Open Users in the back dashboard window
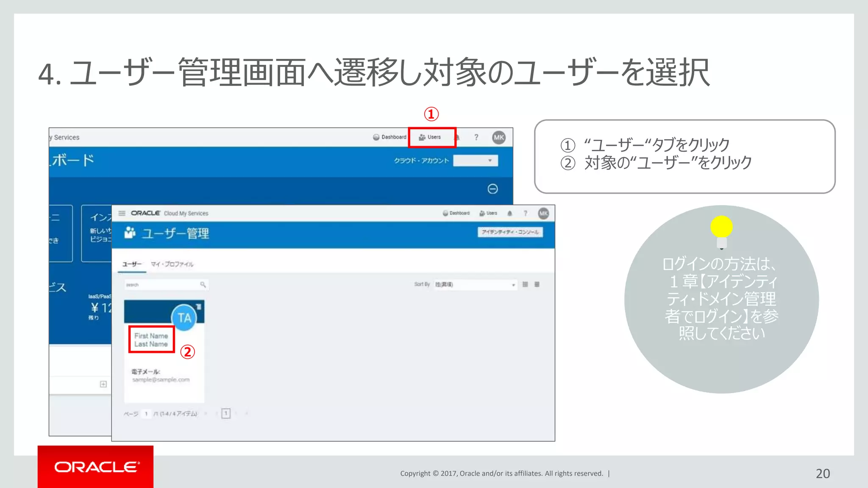 point(430,137)
